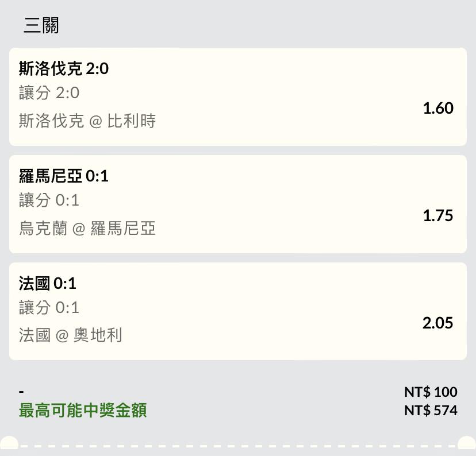Click the right ticket notch circle
Screen dimensions: 476x456
(467, 445)
